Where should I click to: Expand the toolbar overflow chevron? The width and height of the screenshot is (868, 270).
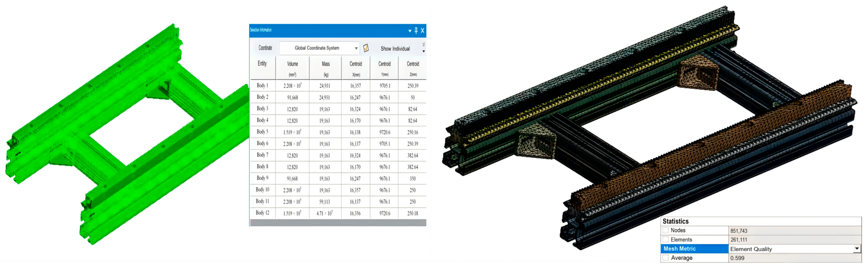tap(424, 44)
